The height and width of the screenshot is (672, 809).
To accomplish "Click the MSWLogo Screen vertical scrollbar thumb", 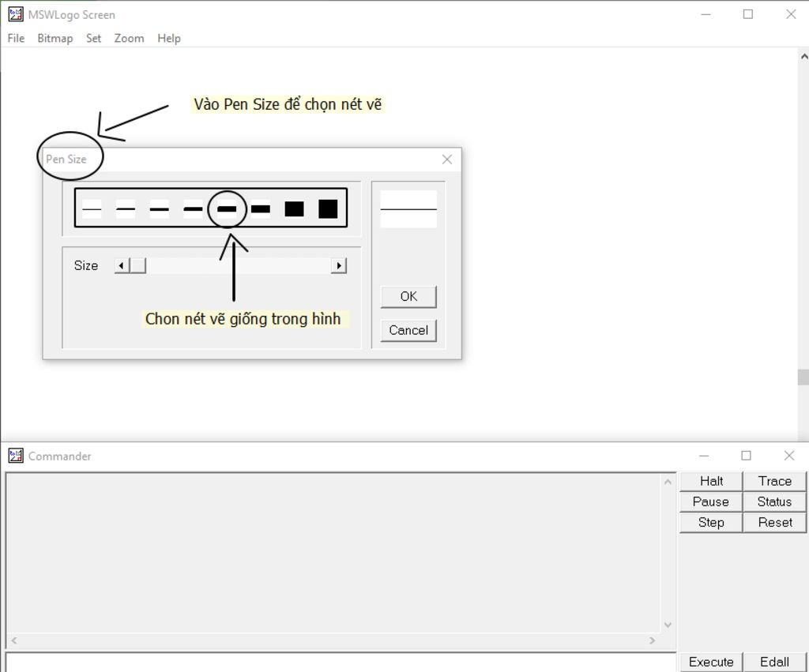I will coord(803,377).
